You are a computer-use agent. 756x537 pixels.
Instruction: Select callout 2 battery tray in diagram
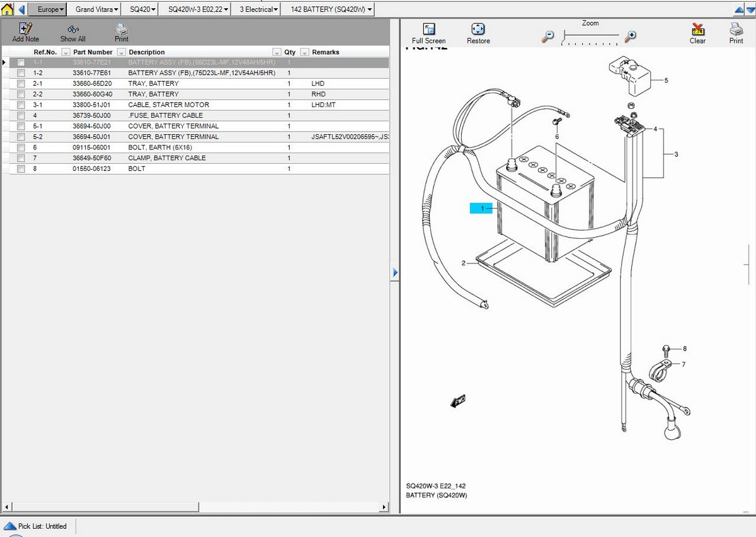[464, 263]
